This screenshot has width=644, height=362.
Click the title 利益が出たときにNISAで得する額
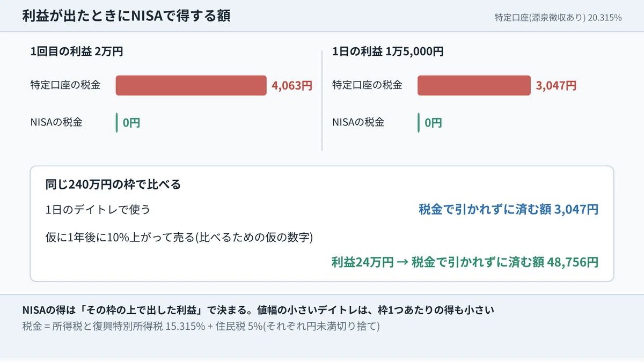(x=126, y=16)
